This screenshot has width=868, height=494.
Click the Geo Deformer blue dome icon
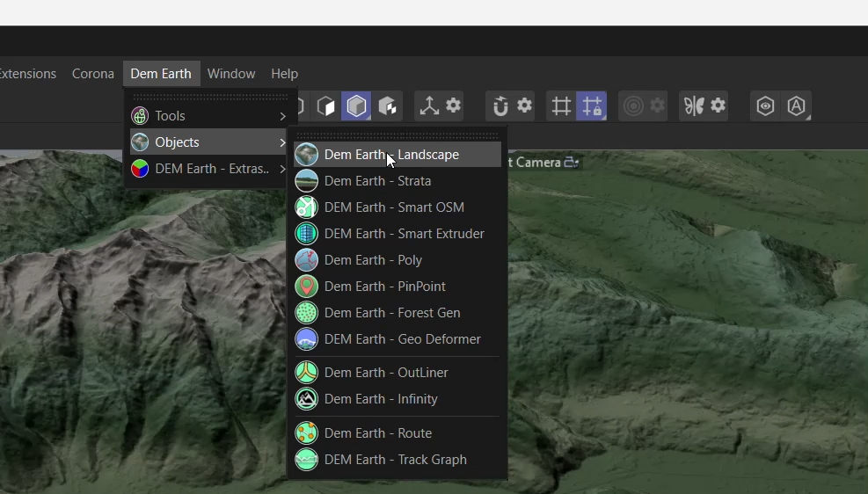[x=306, y=339]
